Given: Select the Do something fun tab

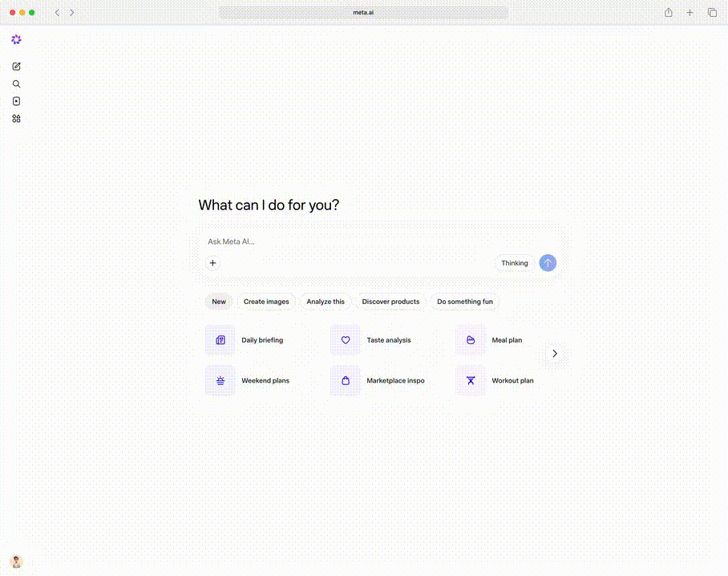Looking at the screenshot, I should click(x=465, y=302).
